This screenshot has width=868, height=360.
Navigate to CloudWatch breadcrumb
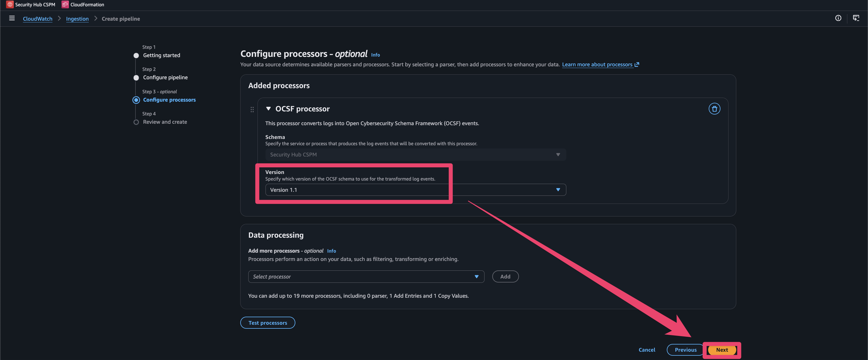click(37, 19)
